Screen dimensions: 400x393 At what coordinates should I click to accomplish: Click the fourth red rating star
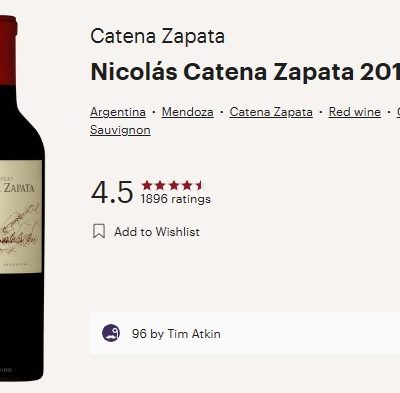(x=187, y=185)
